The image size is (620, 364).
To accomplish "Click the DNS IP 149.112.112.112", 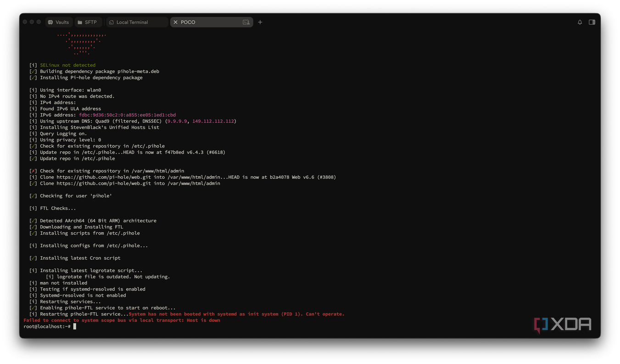I will point(213,121).
